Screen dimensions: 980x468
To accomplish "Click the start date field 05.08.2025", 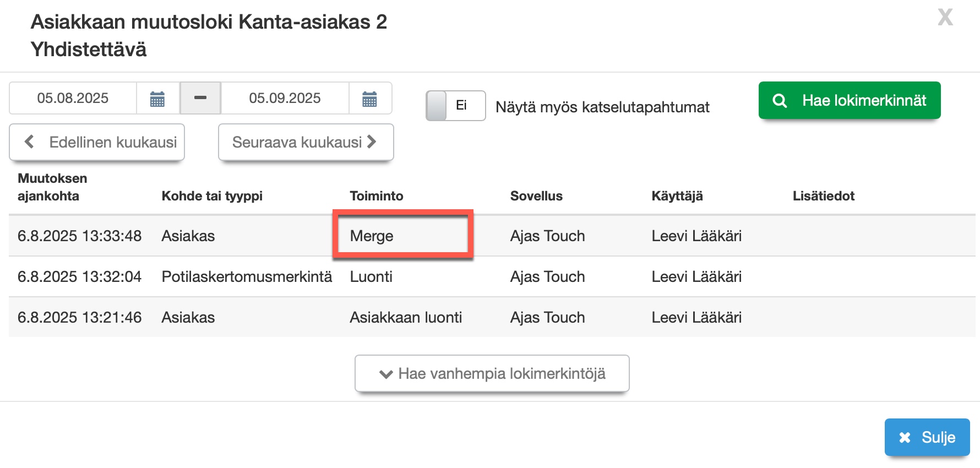I will coord(73,99).
